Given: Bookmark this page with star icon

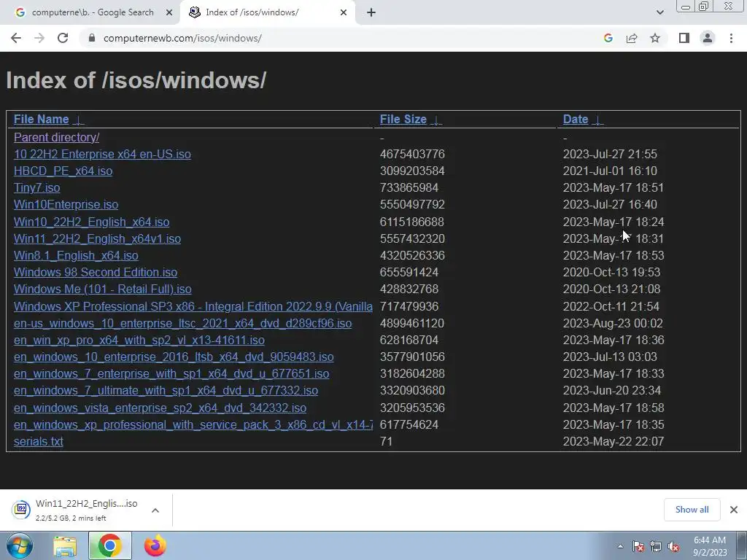Looking at the screenshot, I should click(x=655, y=38).
